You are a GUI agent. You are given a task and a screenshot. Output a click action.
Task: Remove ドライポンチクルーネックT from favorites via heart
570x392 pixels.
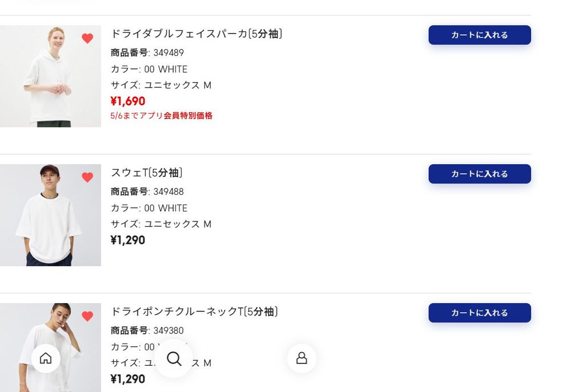coord(87,316)
